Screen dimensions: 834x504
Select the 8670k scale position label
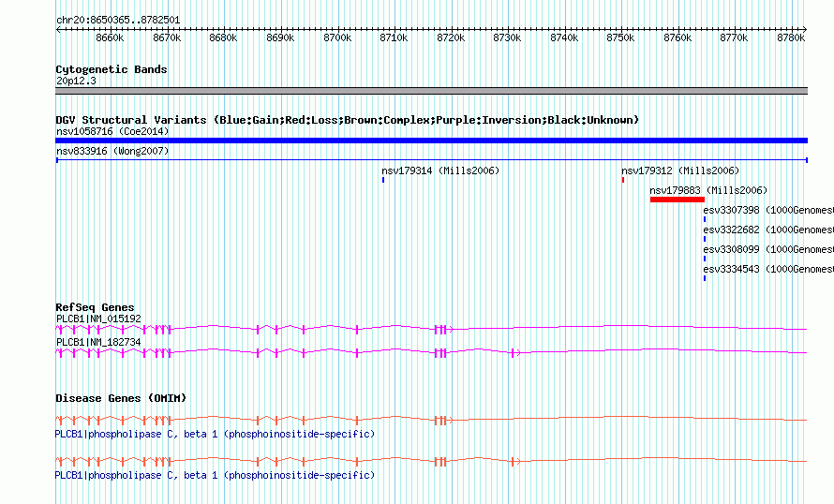tap(167, 37)
